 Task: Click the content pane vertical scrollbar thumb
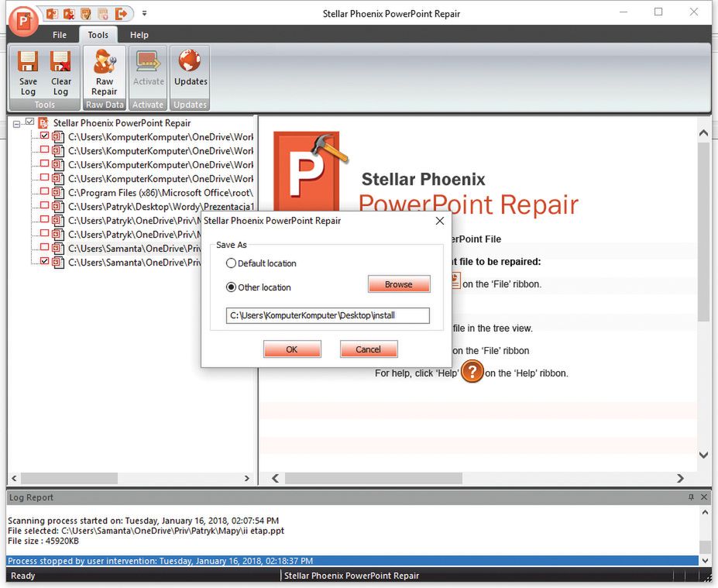(x=704, y=232)
